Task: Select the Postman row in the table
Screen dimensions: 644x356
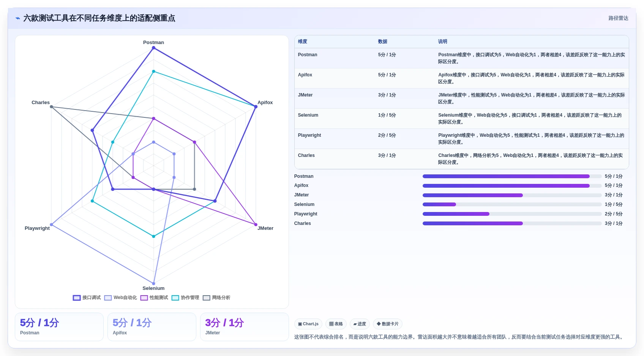Action: pos(462,58)
